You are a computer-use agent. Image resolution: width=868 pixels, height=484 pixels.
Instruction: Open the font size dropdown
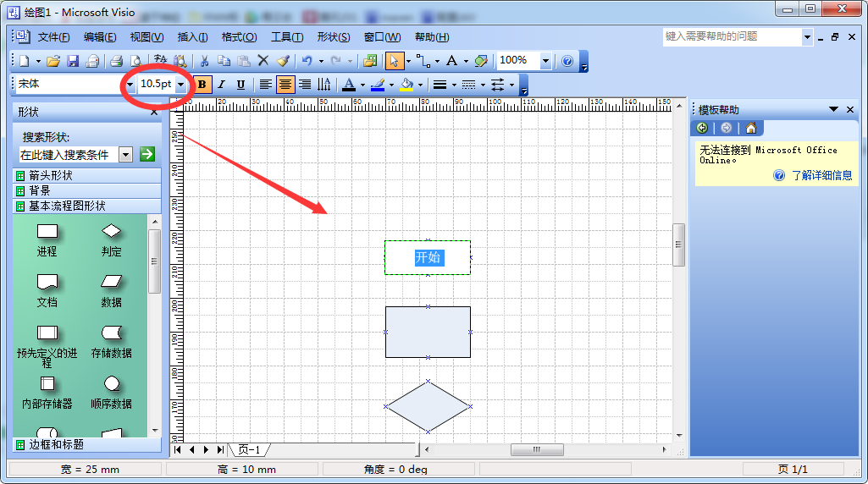[181, 85]
